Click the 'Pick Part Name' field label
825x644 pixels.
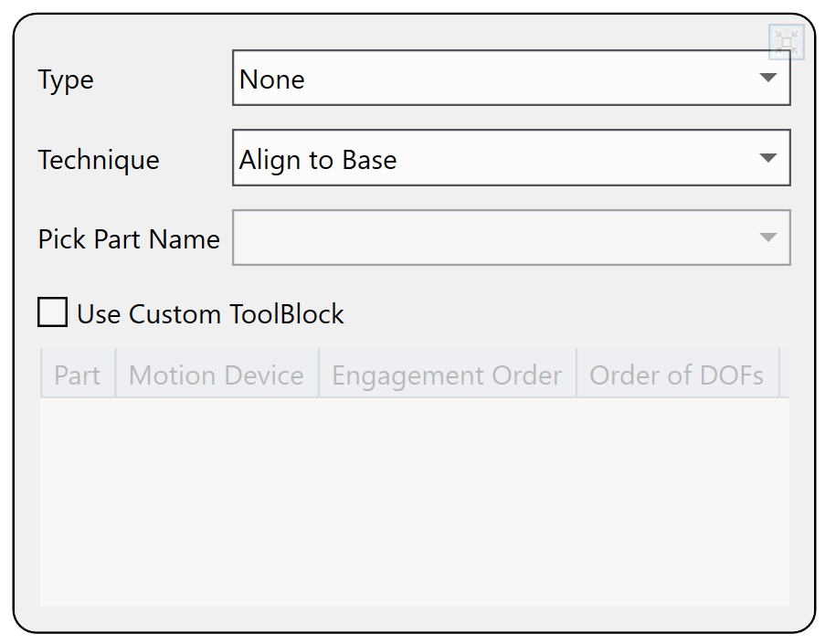tap(129, 239)
